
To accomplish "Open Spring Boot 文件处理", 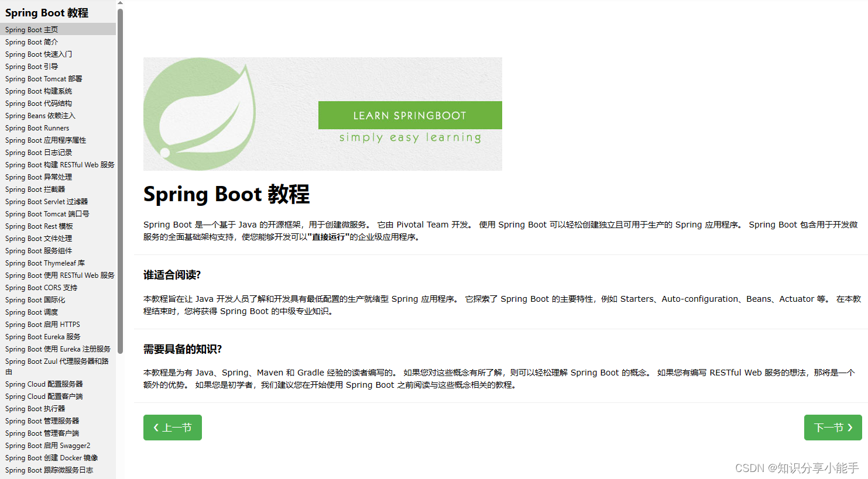I will click(x=39, y=238).
